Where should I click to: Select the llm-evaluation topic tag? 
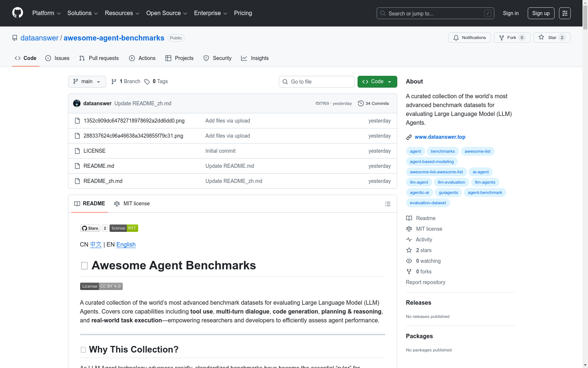451,182
